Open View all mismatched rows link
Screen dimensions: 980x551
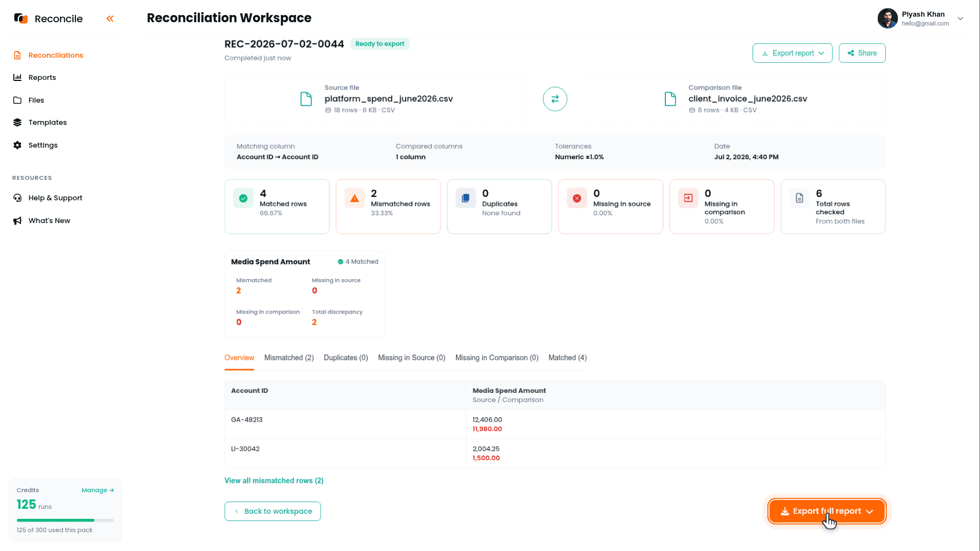point(274,481)
